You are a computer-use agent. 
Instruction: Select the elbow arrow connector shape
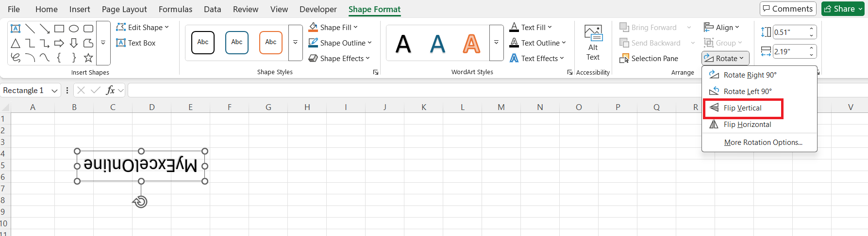click(x=45, y=43)
